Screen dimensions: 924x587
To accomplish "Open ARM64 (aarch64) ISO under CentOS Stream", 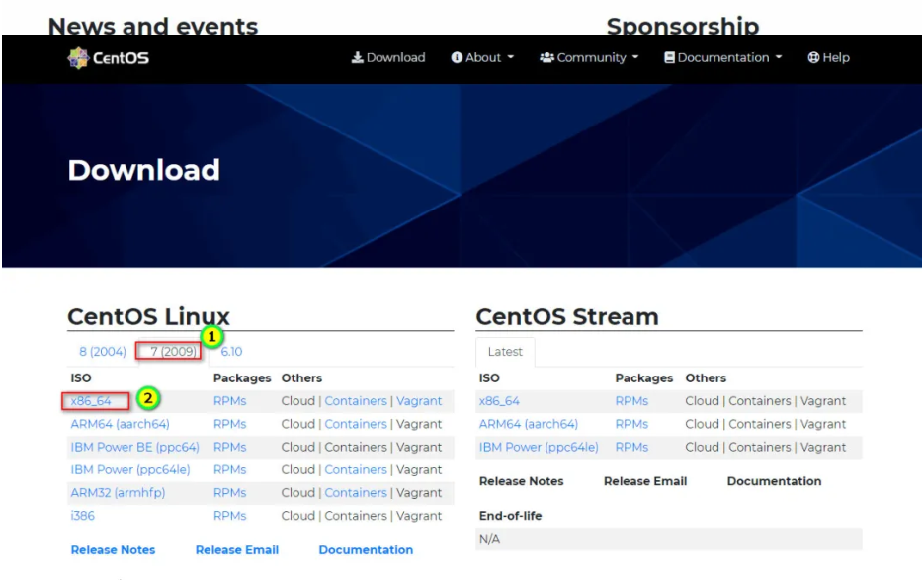I will (x=529, y=424).
